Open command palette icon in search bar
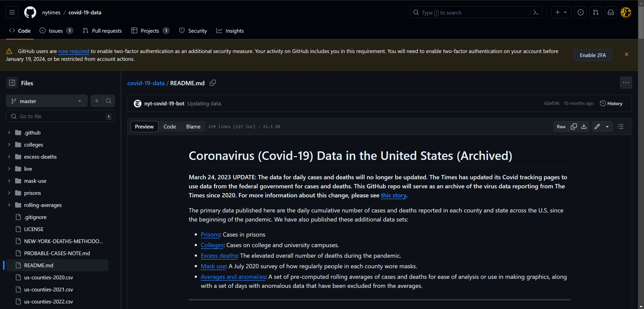This screenshot has width=644, height=309. (536, 13)
